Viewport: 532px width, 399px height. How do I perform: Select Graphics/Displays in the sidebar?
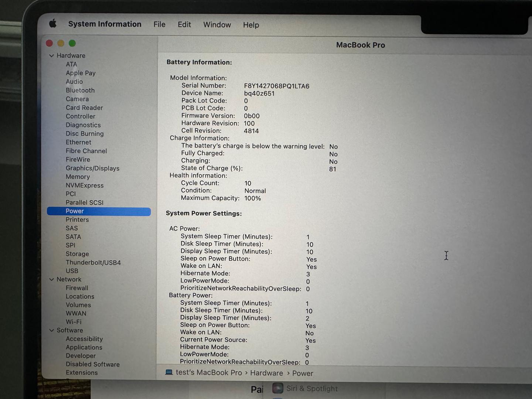click(x=92, y=168)
